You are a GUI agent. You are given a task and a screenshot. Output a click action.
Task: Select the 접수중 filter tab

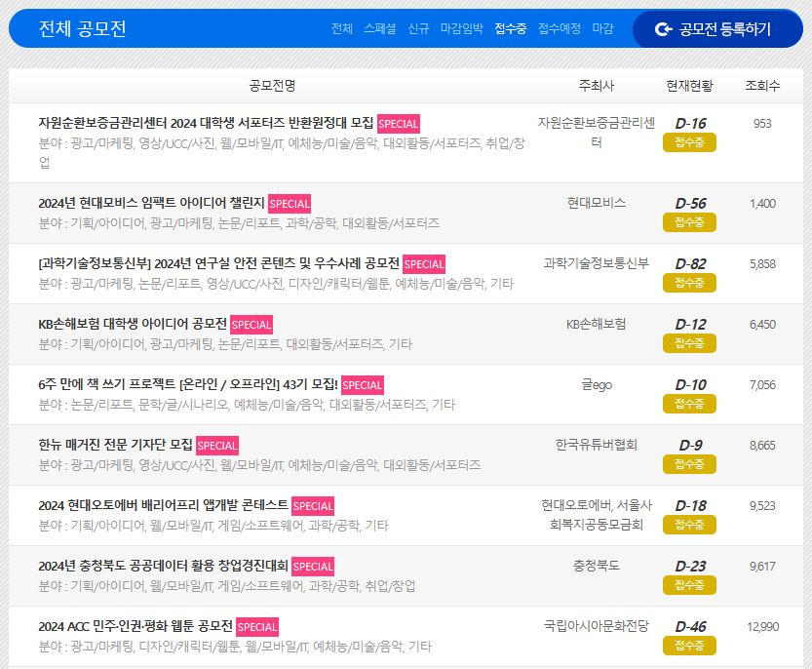tap(511, 28)
